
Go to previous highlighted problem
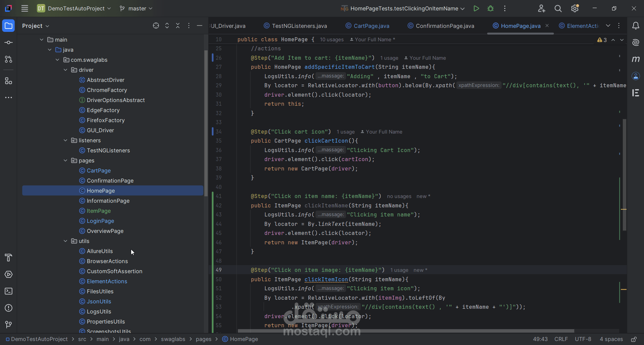tap(613, 40)
